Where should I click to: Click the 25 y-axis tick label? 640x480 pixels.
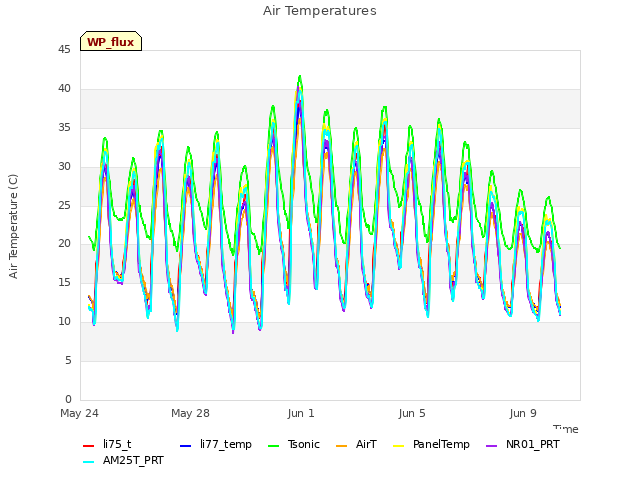point(64,205)
